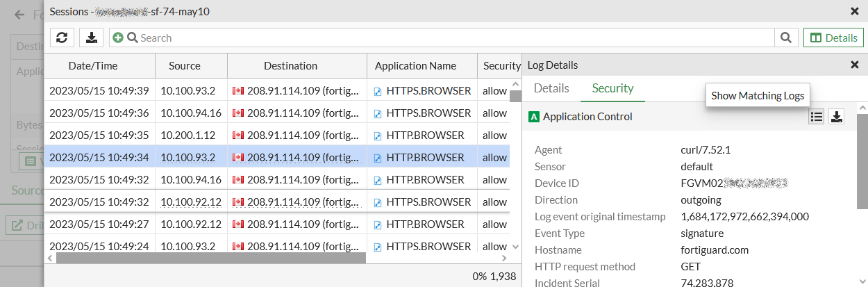Switch to the Details tab
This screenshot has width=868, height=287.
(551, 88)
